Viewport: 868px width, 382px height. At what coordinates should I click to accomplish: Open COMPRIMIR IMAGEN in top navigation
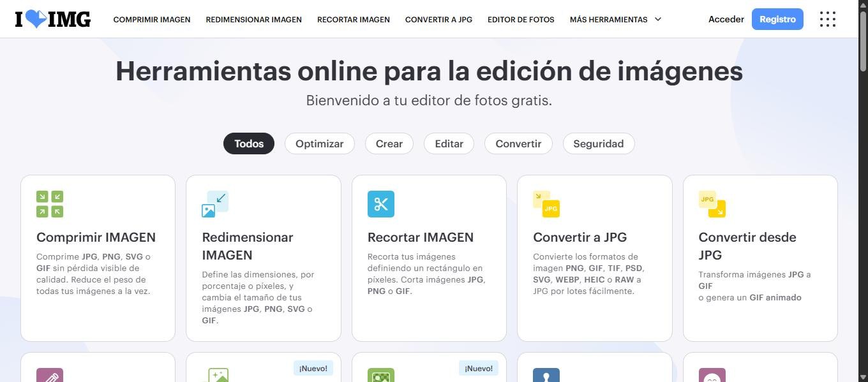152,19
